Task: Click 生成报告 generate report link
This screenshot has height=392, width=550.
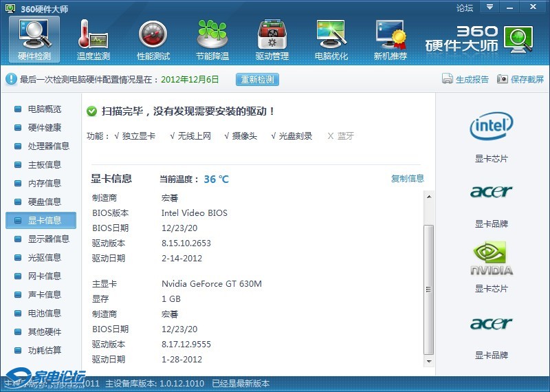Action: [465, 79]
